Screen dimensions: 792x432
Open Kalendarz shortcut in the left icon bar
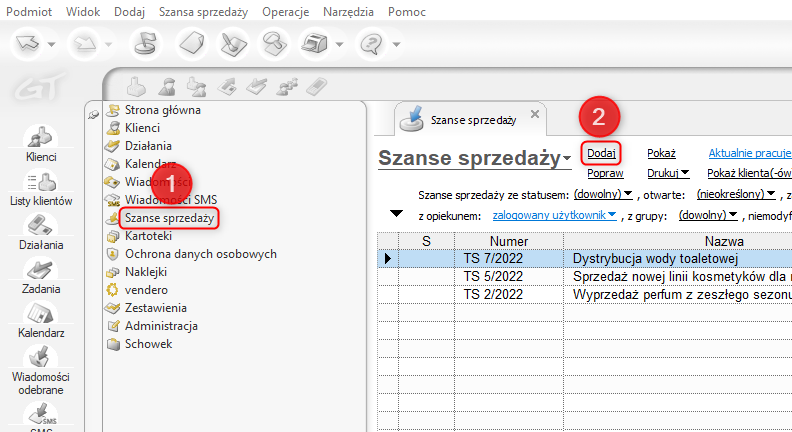pos(41,320)
